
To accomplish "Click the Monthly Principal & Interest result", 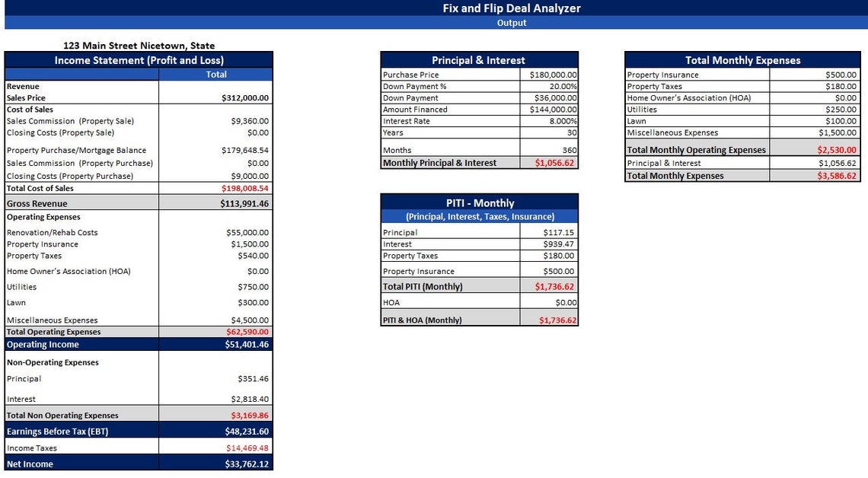I will coord(554,161).
